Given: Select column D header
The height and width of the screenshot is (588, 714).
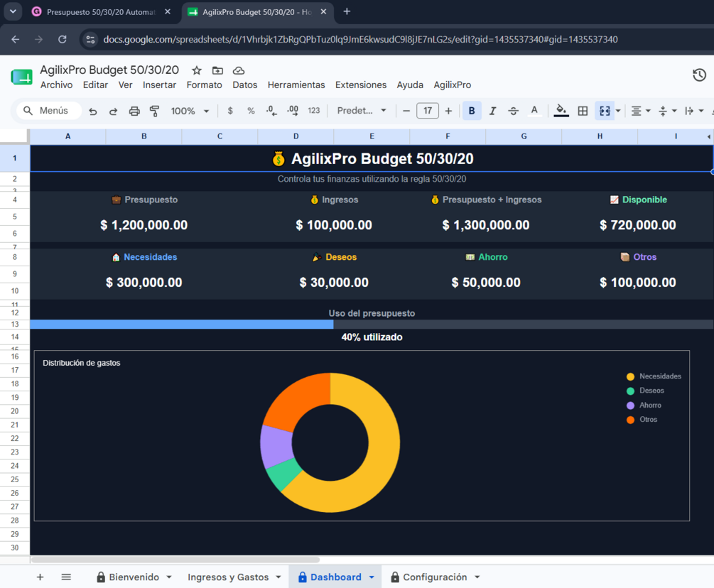Looking at the screenshot, I should tap(296, 136).
